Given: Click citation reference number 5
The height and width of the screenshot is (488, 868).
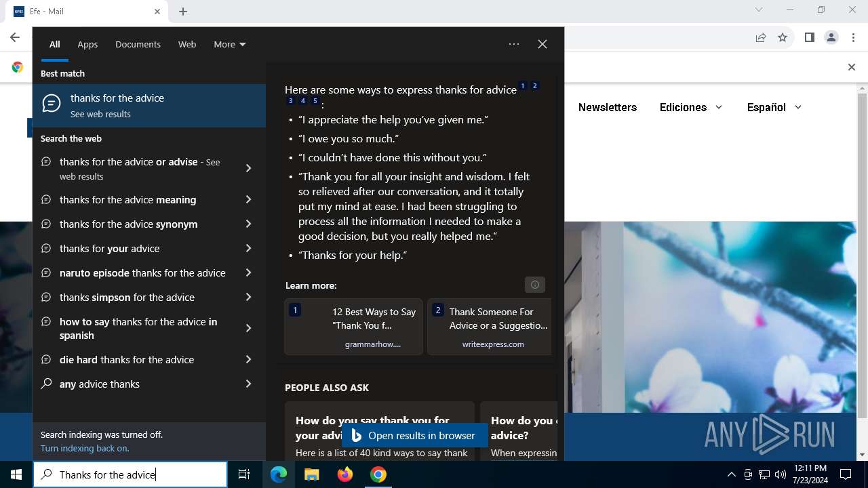Looking at the screenshot, I should tap(315, 101).
